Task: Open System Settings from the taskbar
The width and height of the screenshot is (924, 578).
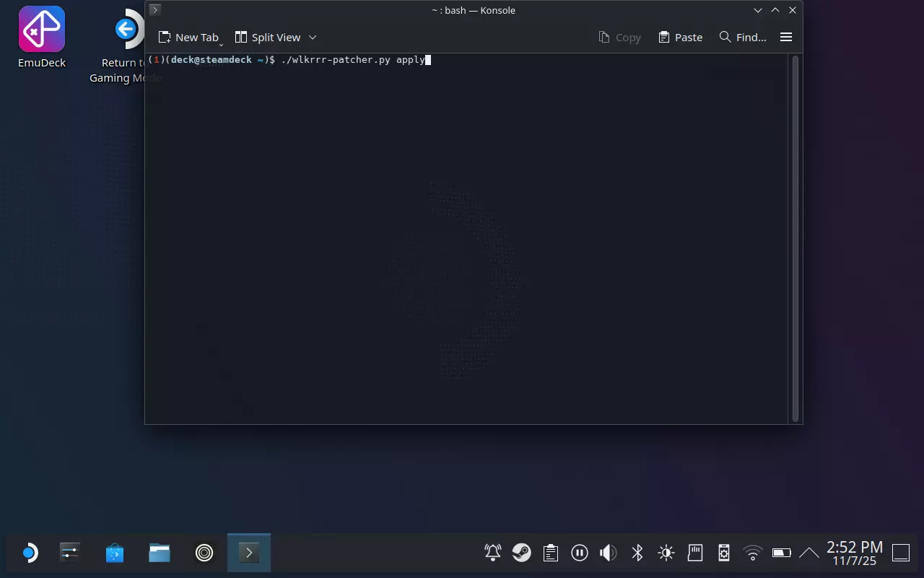Action: coord(70,553)
